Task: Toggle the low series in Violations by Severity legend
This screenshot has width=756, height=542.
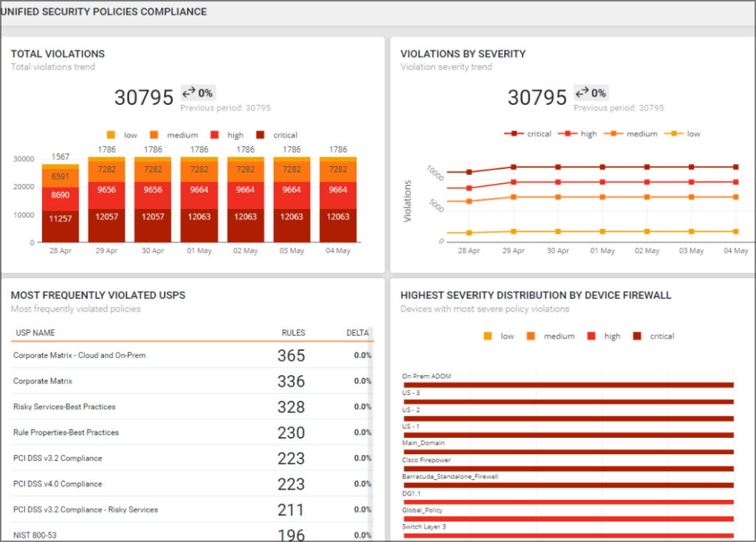Action: coord(681,134)
